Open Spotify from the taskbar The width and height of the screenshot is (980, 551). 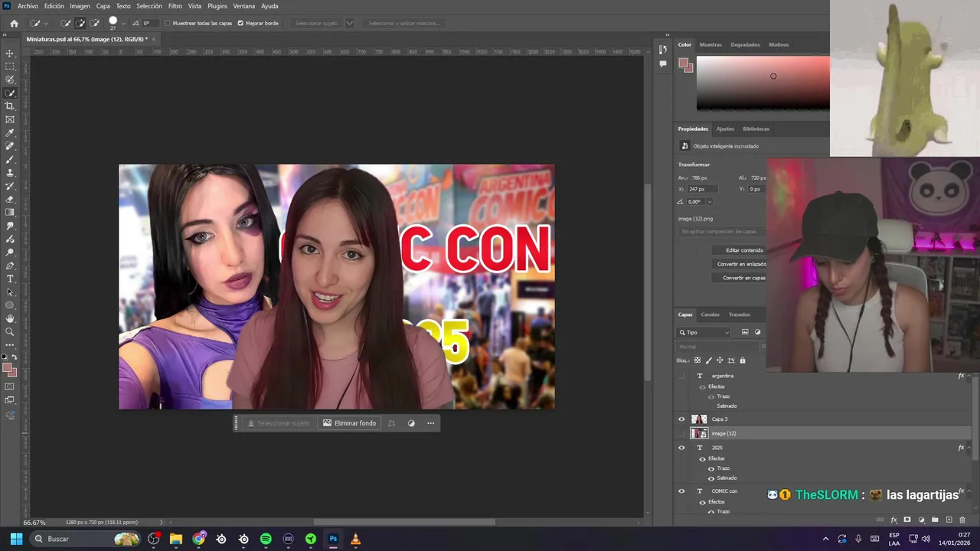point(266,539)
